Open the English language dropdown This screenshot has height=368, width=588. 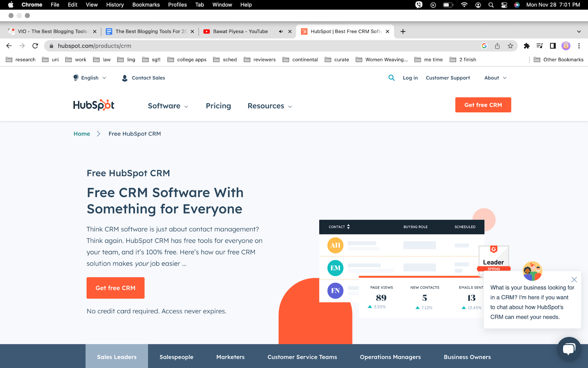(90, 78)
